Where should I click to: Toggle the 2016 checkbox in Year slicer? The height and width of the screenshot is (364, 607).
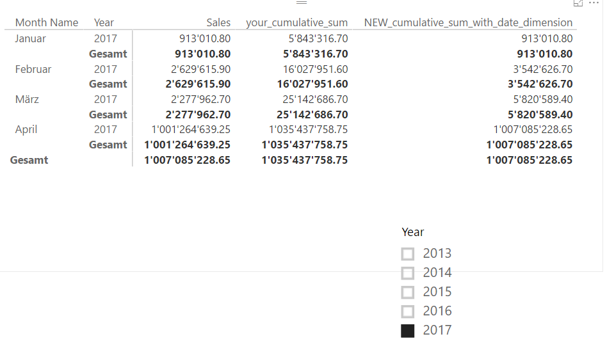pyautogui.click(x=408, y=312)
